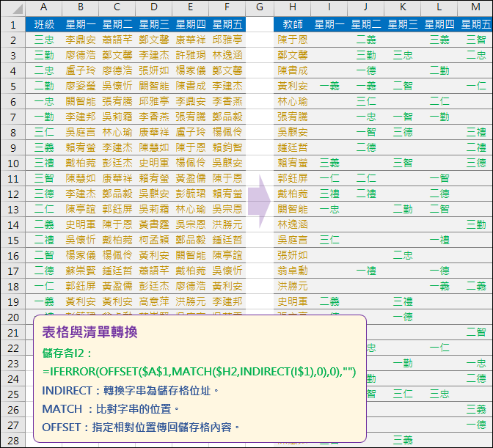Select teacher 林心瑜 in column H

click(293, 101)
